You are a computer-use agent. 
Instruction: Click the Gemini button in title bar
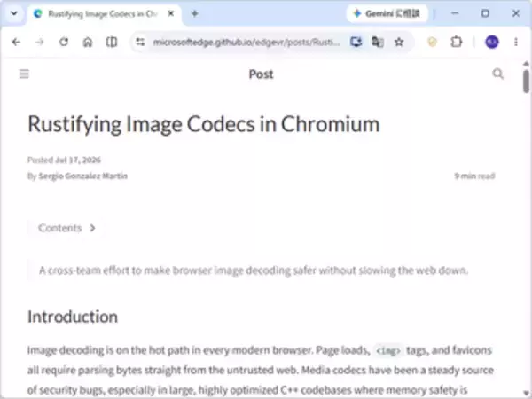[387, 13]
